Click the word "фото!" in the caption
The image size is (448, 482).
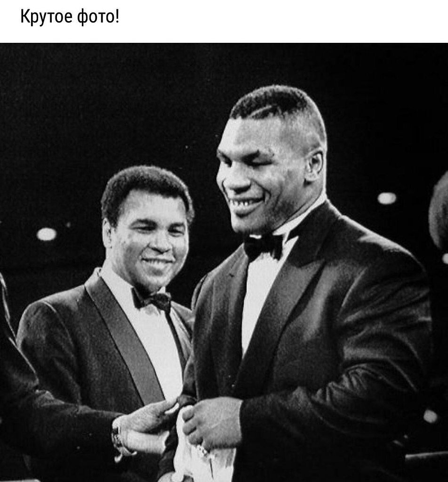pyautogui.click(x=98, y=17)
